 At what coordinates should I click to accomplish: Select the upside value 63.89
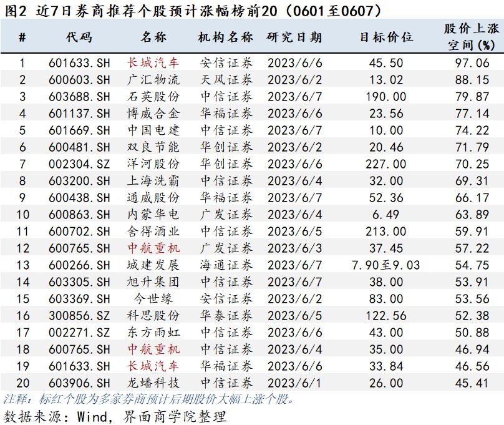pyautogui.click(x=472, y=215)
